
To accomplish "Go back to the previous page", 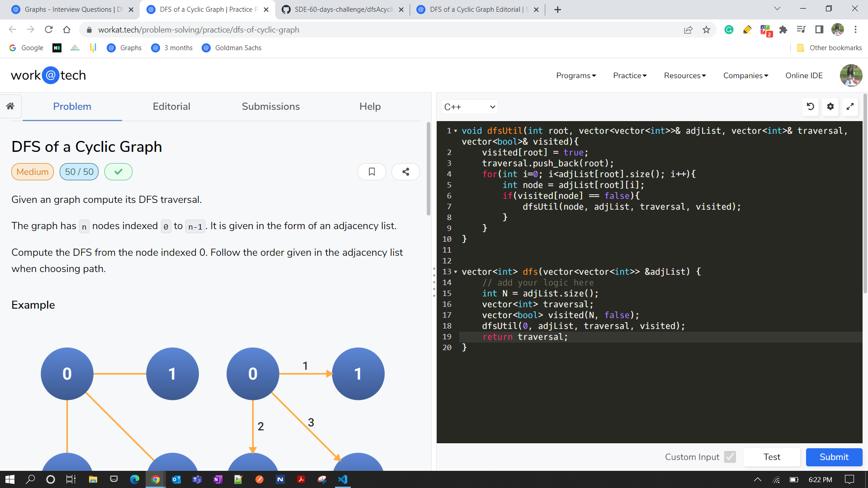I will pos(12,30).
